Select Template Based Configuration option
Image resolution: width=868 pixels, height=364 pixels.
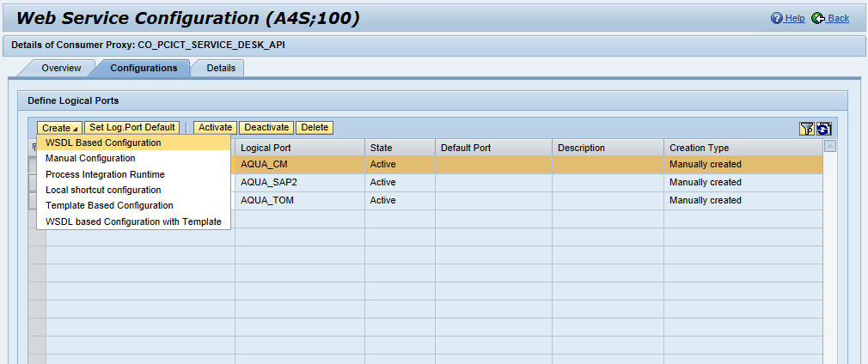click(109, 205)
